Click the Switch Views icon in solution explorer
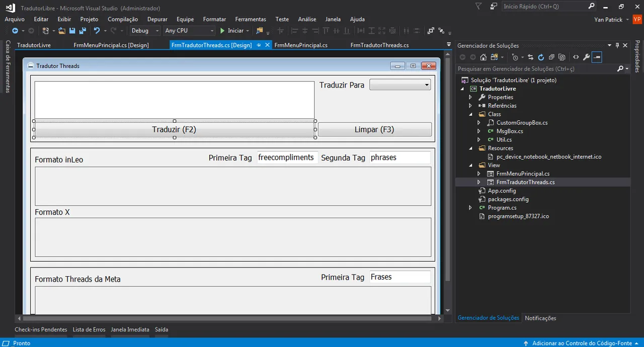 coord(494,57)
